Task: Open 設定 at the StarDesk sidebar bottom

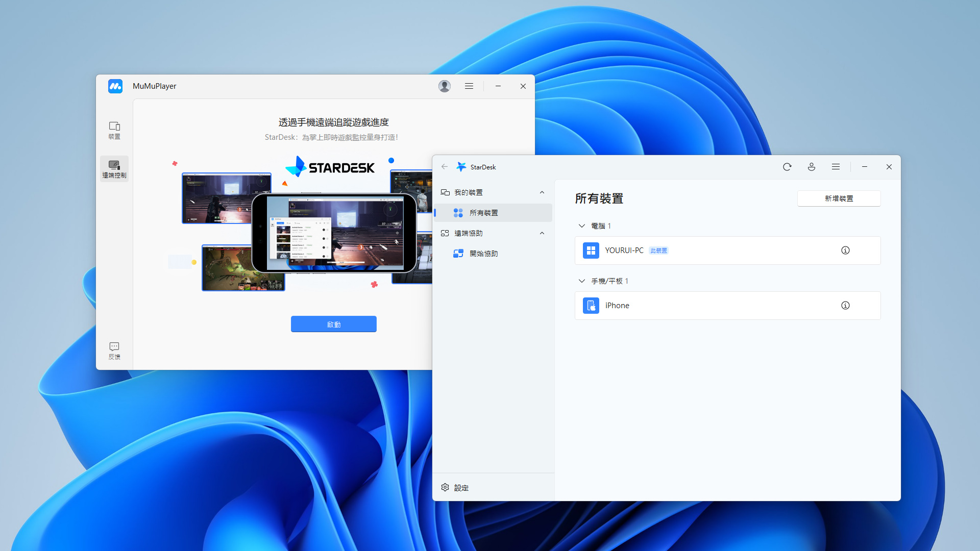Action: click(455, 488)
